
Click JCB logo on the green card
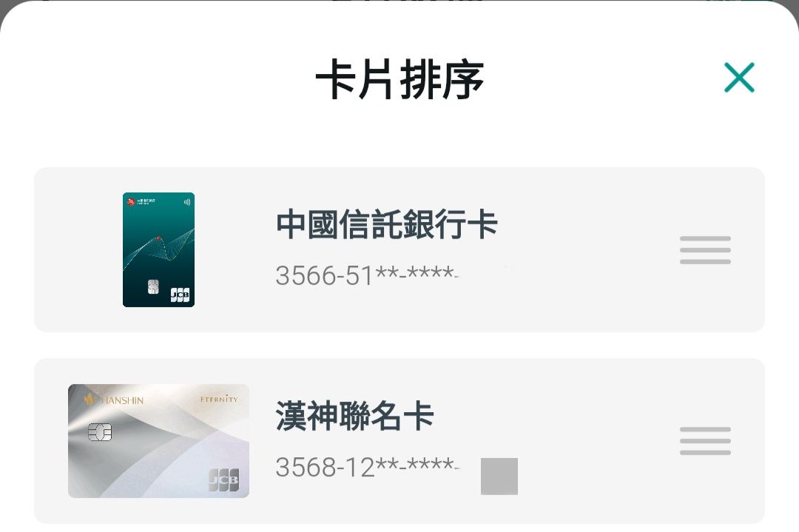(x=180, y=294)
